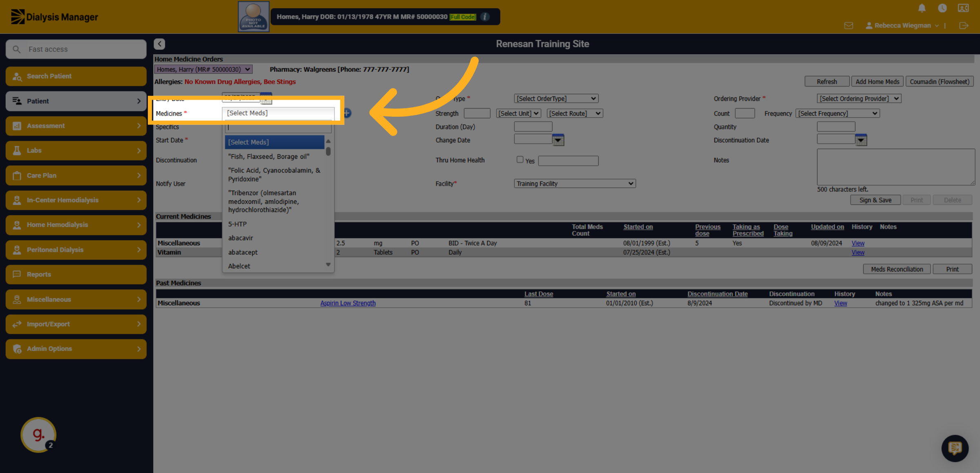980x473 pixels.
Task: Open the Guidde 'g' widget icon
Action: pyautogui.click(x=38, y=435)
